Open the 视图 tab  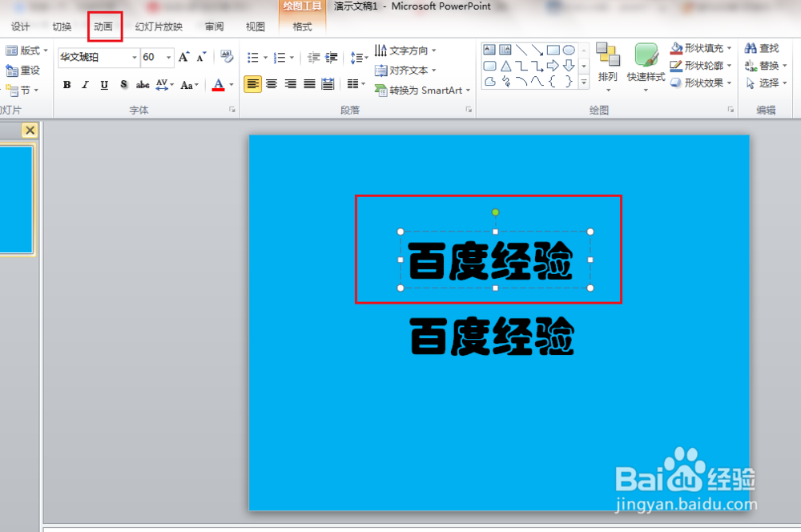256,26
